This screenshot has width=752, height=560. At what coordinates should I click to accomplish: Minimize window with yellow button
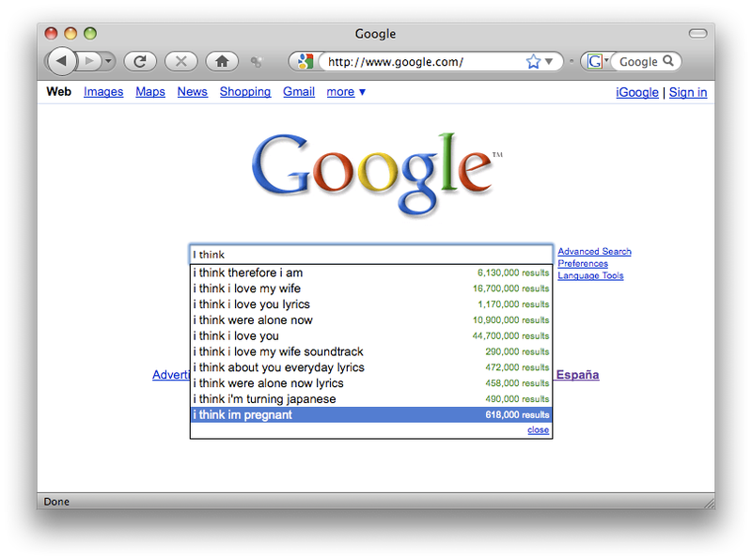click(x=70, y=33)
